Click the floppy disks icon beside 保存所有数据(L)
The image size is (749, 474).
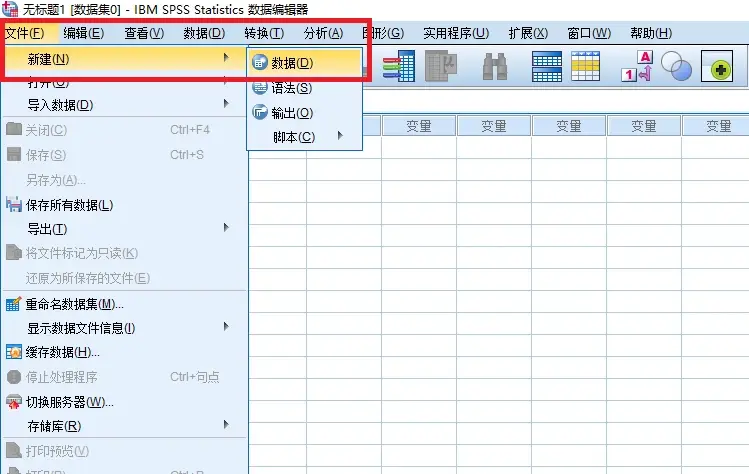(x=14, y=205)
